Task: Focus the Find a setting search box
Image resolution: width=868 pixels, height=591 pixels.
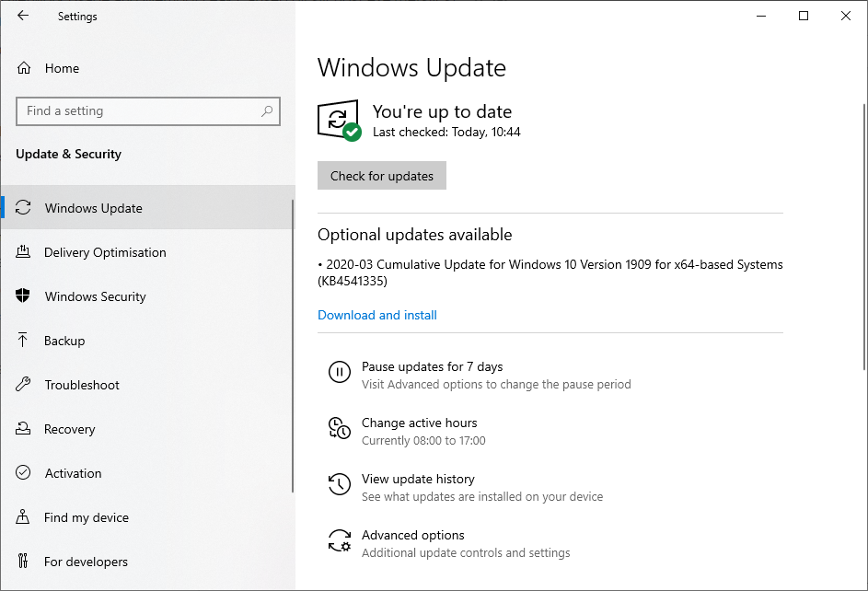Action: 148,111
